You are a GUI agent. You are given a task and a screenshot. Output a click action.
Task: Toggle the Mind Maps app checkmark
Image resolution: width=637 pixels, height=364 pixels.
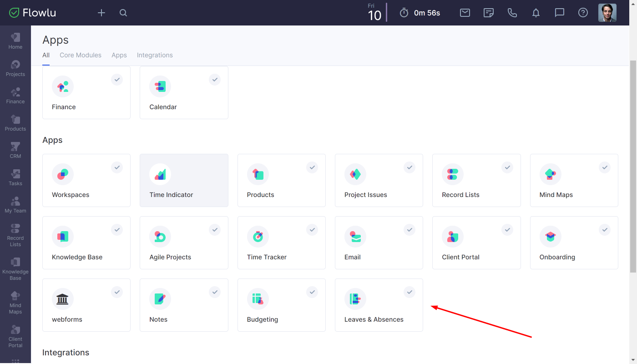[x=605, y=167]
